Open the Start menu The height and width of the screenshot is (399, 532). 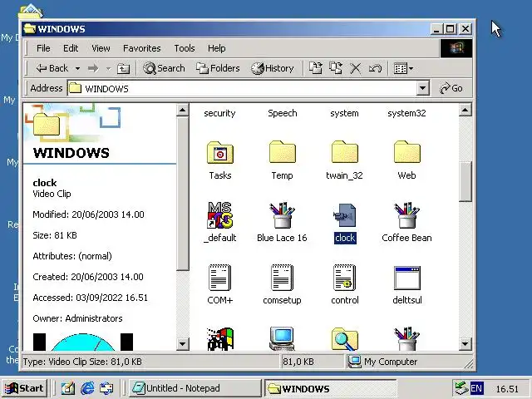pos(24,388)
